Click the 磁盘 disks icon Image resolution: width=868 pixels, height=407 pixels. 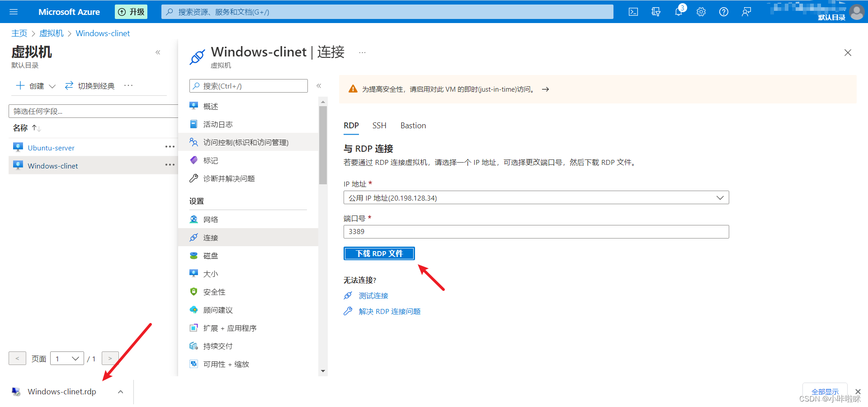(x=193, y=255)
